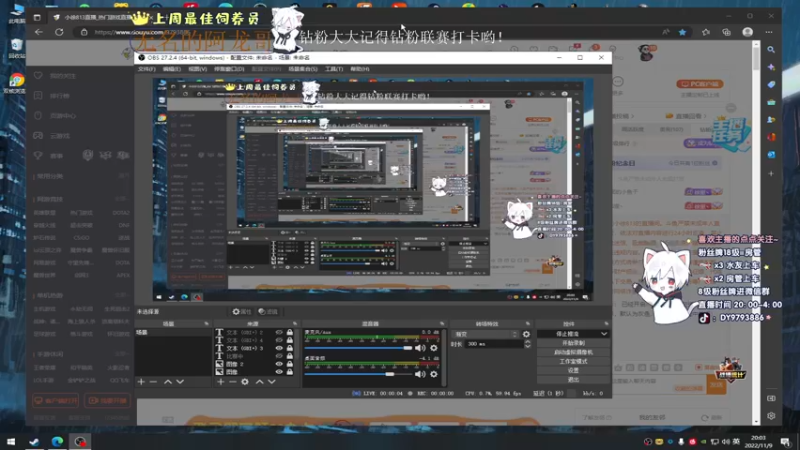
Task: Pop out the Scene Transitions dock icon
Action: point(528,323)
